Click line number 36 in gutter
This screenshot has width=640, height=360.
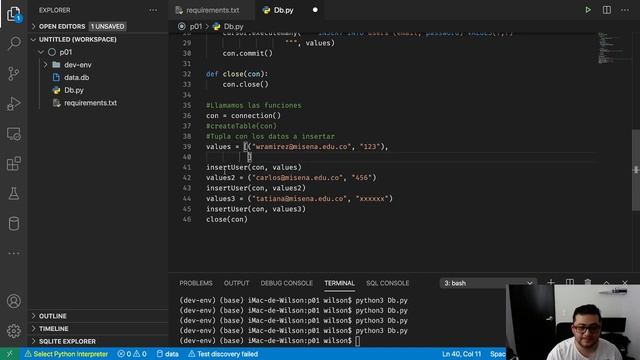[187, 116]
